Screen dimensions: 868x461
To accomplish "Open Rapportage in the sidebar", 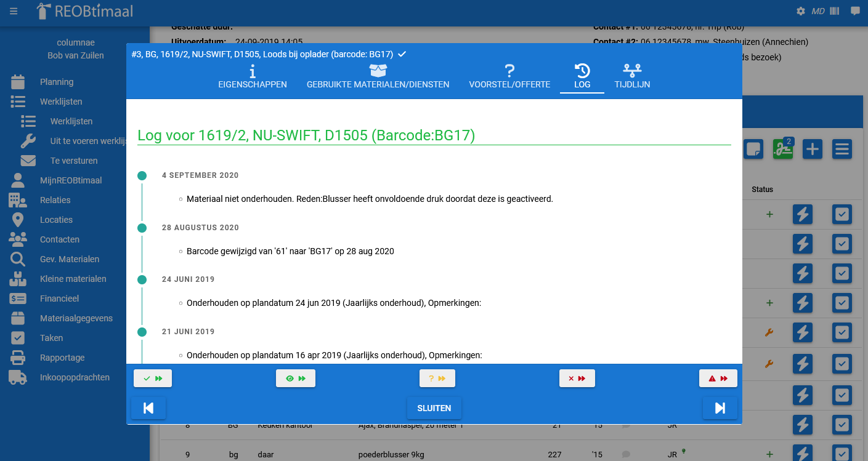I will [x=62, y=358].
